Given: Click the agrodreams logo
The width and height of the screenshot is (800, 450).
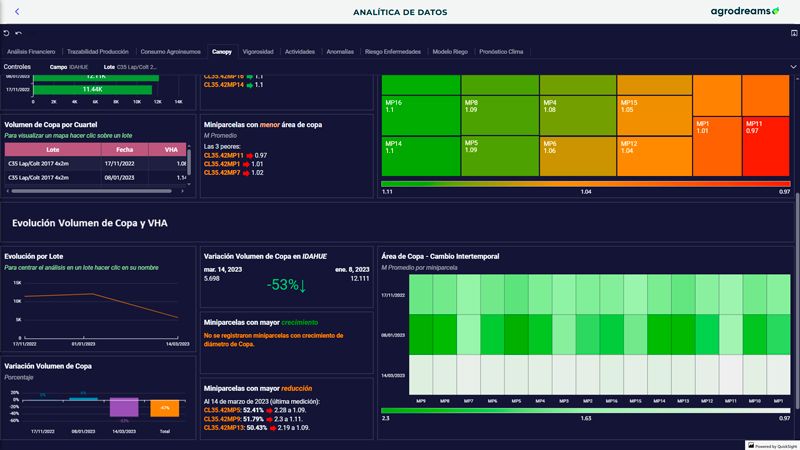Looking at the screenshot, I should pyautogui.click(x=739, y=12).
